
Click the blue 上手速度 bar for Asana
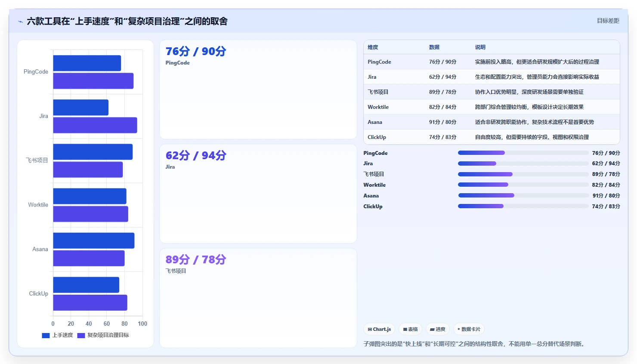coord(94,241)
